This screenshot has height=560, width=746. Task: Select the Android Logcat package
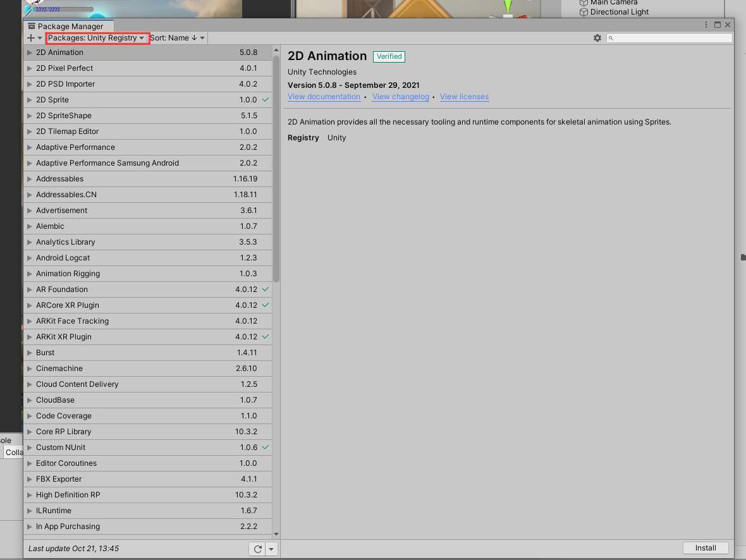tap(147, 257)
